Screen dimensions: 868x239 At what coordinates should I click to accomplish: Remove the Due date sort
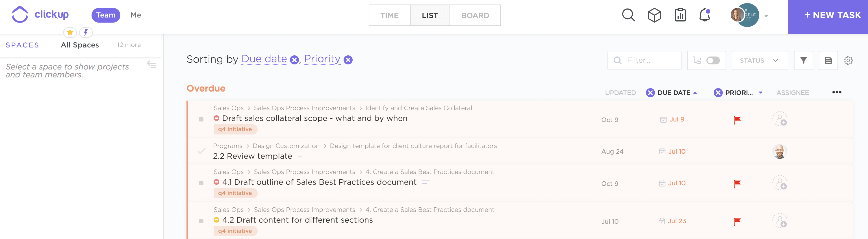pos(294,60)
